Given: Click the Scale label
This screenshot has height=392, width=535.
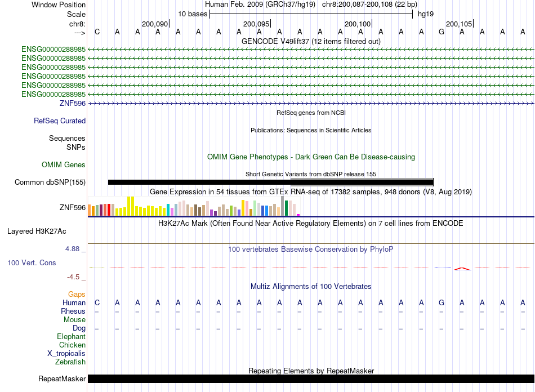Looking at the screenshot, I should pos(76,14).
